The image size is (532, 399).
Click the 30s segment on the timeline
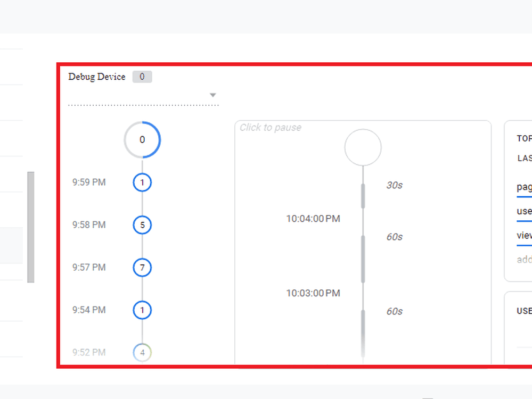363,196
